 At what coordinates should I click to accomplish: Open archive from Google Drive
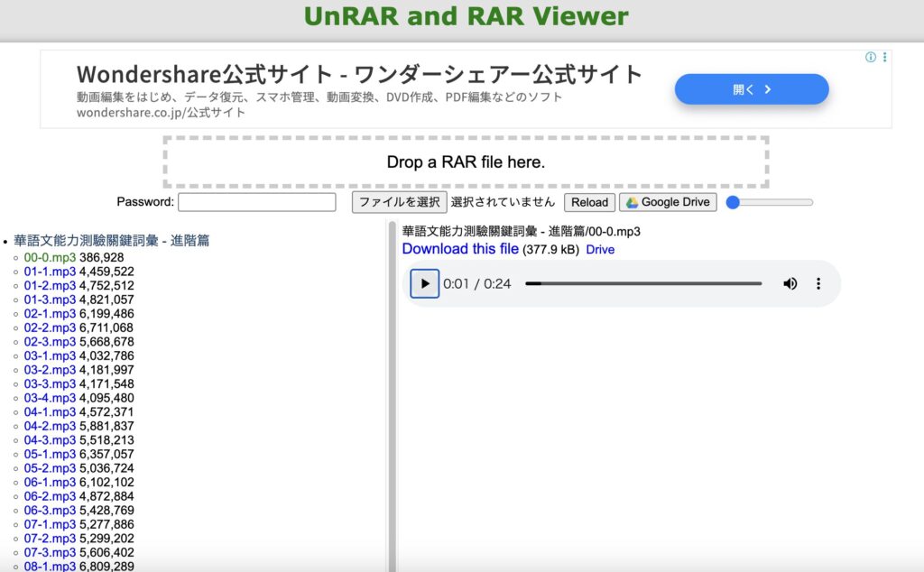(668, 202)
